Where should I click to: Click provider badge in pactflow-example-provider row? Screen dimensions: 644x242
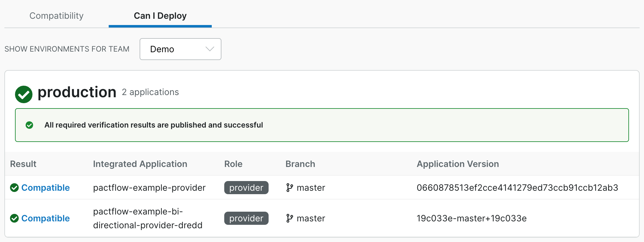[246, 188]
